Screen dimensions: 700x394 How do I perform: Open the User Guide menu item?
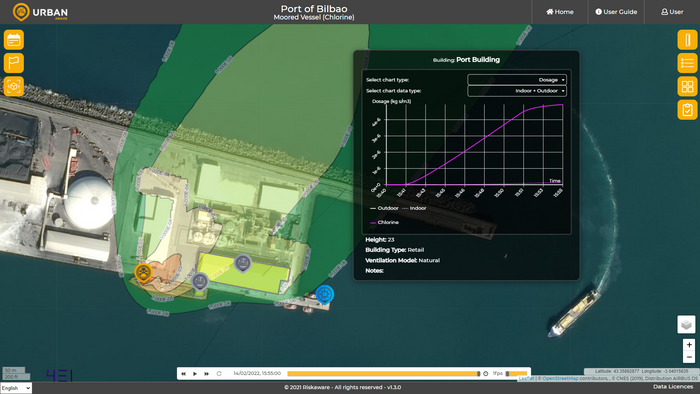click(x=616, y=12)
